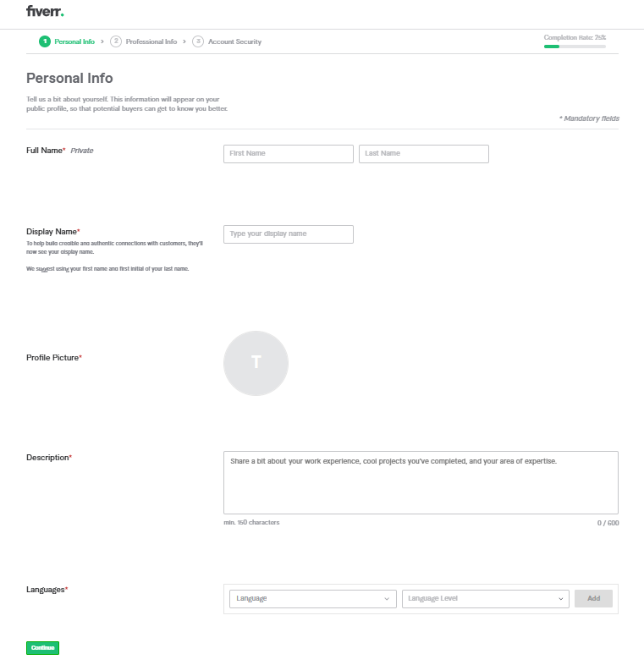Click chevron arrow after Professional Info step
This screenshot has width=644, height=665.
coord(184,41)
